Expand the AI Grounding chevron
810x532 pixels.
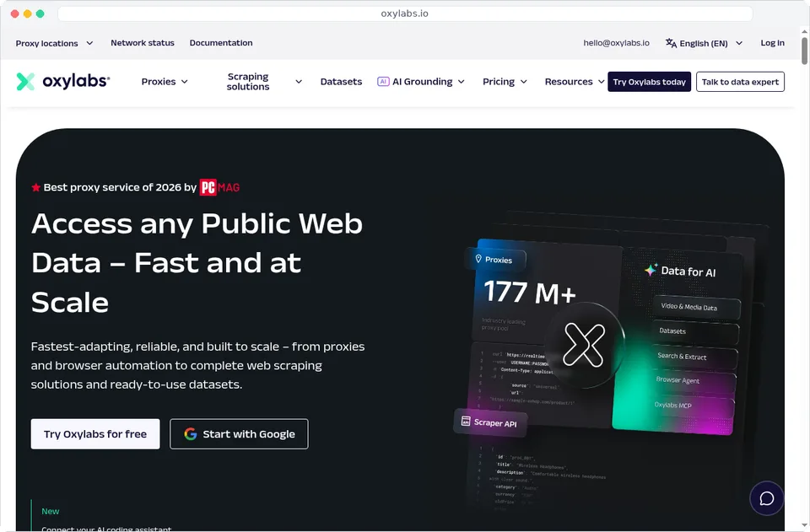coord(462,82)
